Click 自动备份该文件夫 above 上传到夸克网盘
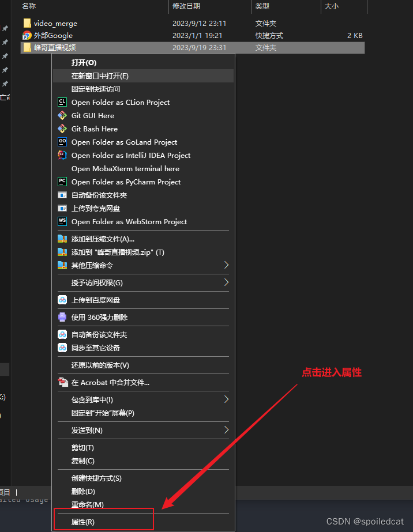 click(143, 195)
